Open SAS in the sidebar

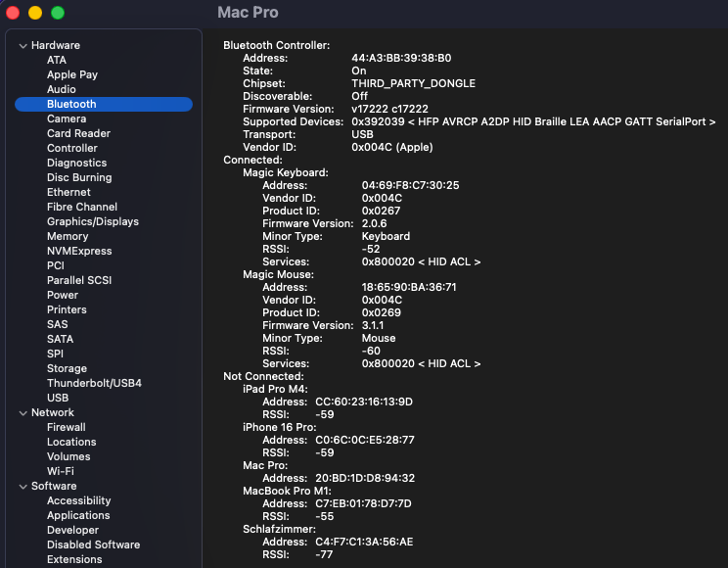[x=57, y=324]
